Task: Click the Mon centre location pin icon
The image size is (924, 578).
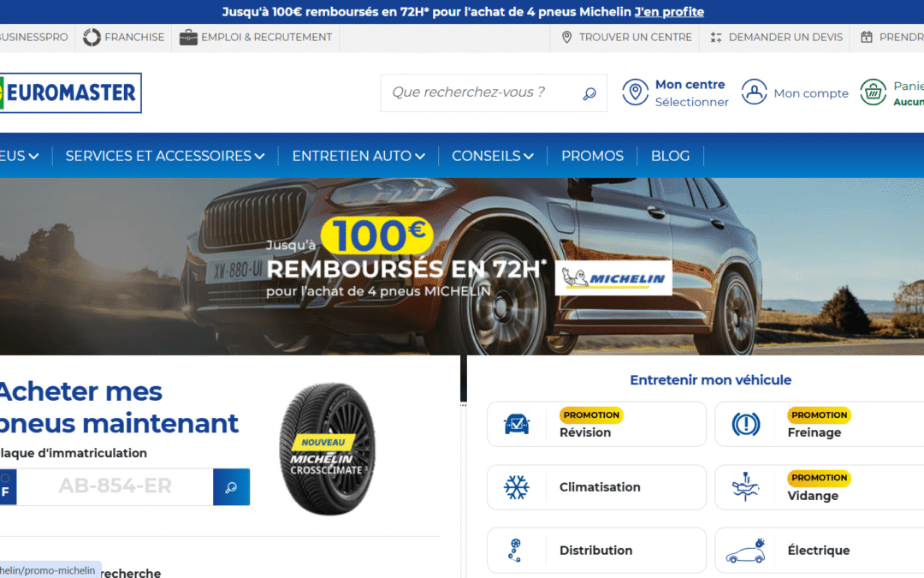Action: coord(635,92)
